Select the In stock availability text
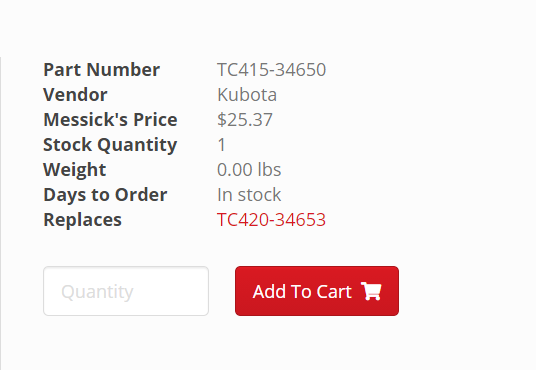Viewport: 536px width, 370px height. pyautogui.click(x=249, y=195)
